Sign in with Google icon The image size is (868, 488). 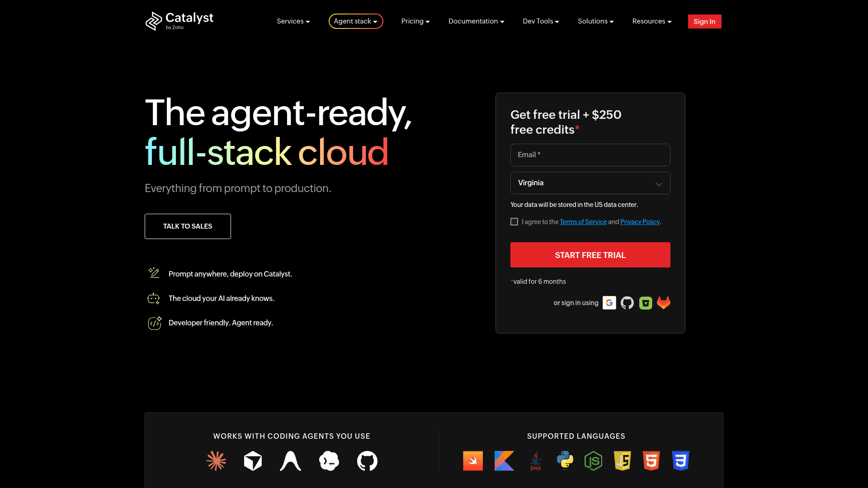(609, 303)
